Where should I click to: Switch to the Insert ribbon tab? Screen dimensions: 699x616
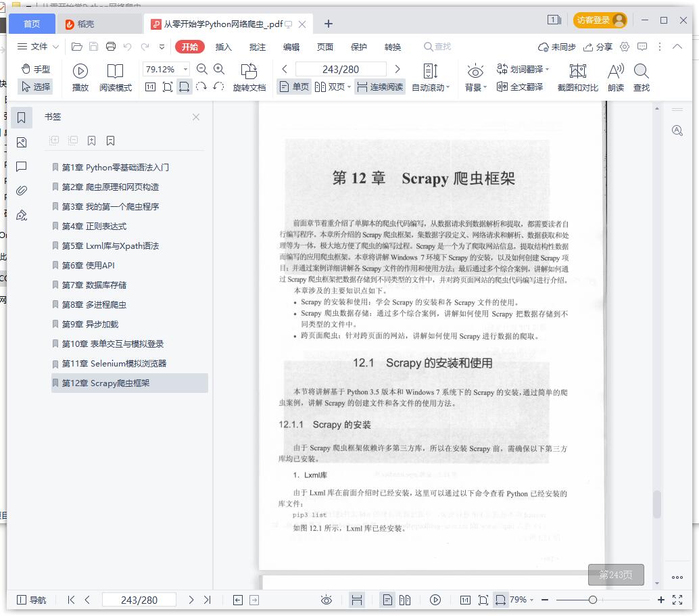223,47
